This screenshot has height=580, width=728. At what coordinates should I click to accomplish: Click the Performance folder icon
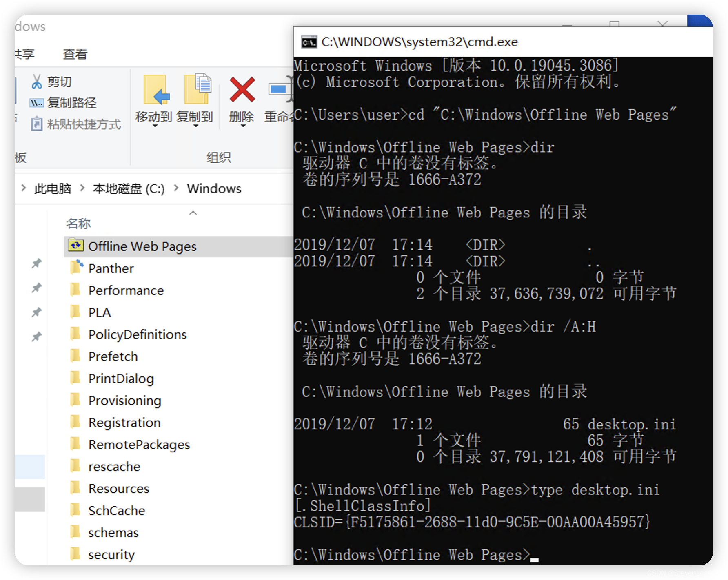point(75,290)
